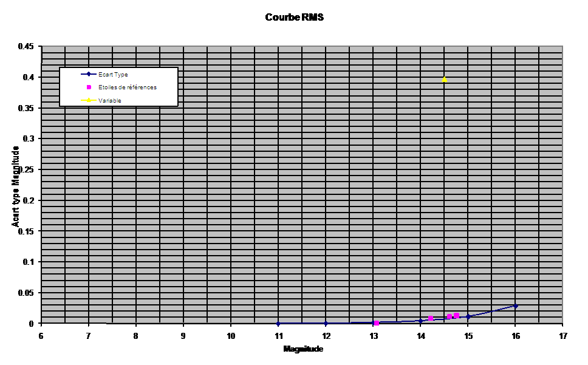Viewport: 588px width, 365px height.
Task: Select the Ecart Type point at magnitude 14
Action: (x=421, y=321)
